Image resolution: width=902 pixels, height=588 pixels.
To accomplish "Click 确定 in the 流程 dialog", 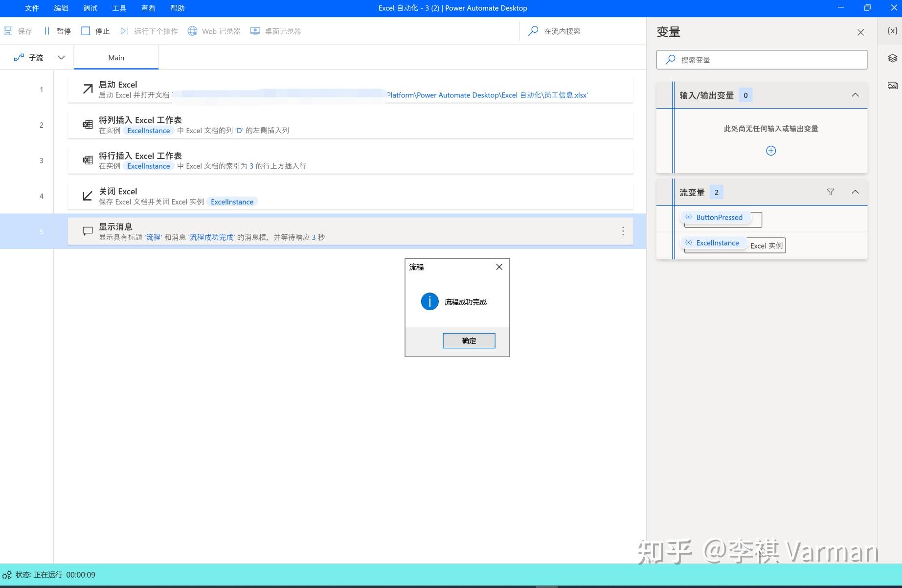I will (x=468, y=340).
